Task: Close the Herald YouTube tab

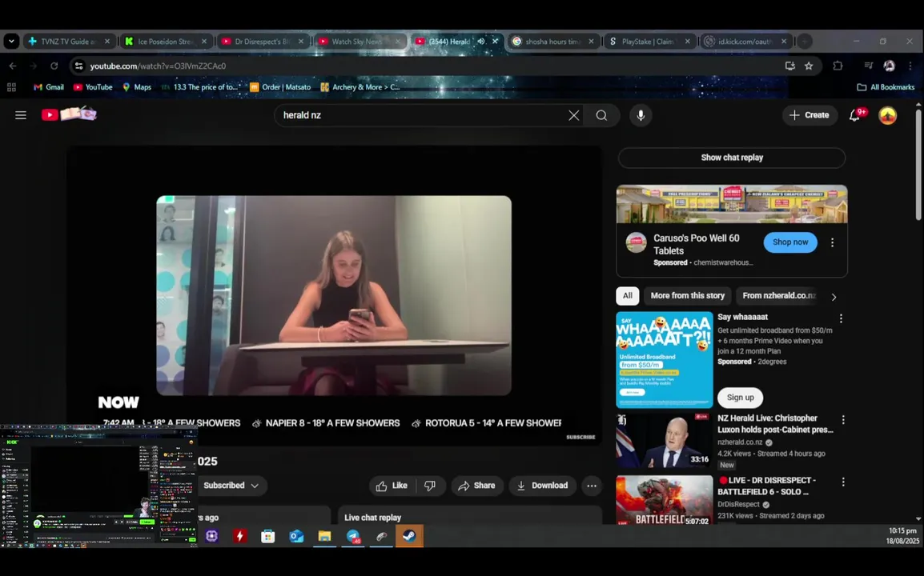Action: pyautogui.click(x=495, y=42)
